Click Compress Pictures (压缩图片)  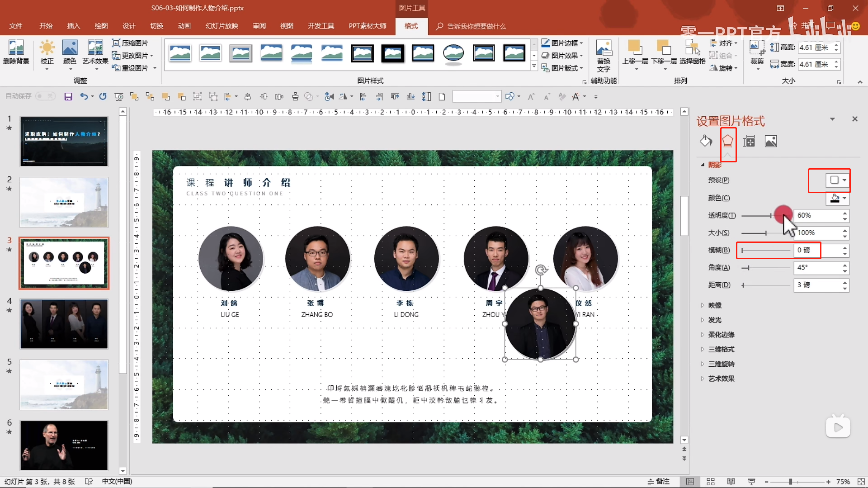[x=130, y=43]
